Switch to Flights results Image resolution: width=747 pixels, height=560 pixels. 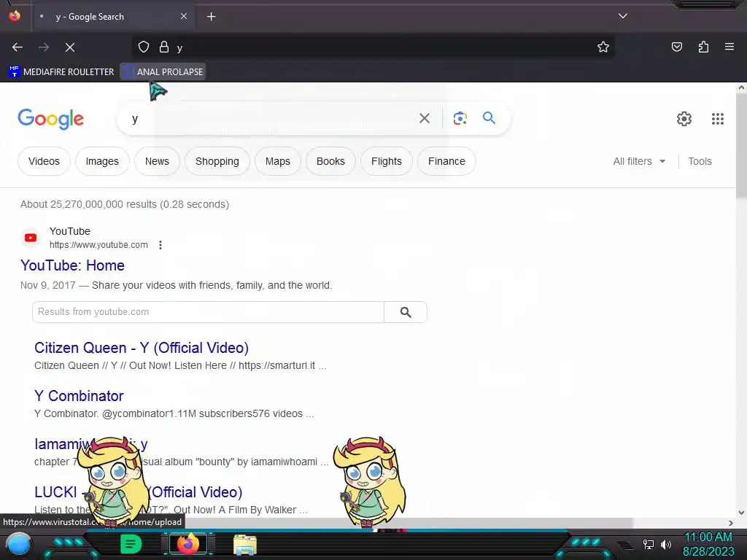click(x=387, y=161)
